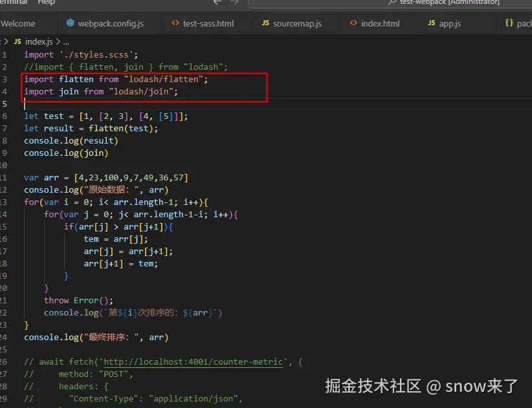Click the index.html file icon

[x=353, y=23]
